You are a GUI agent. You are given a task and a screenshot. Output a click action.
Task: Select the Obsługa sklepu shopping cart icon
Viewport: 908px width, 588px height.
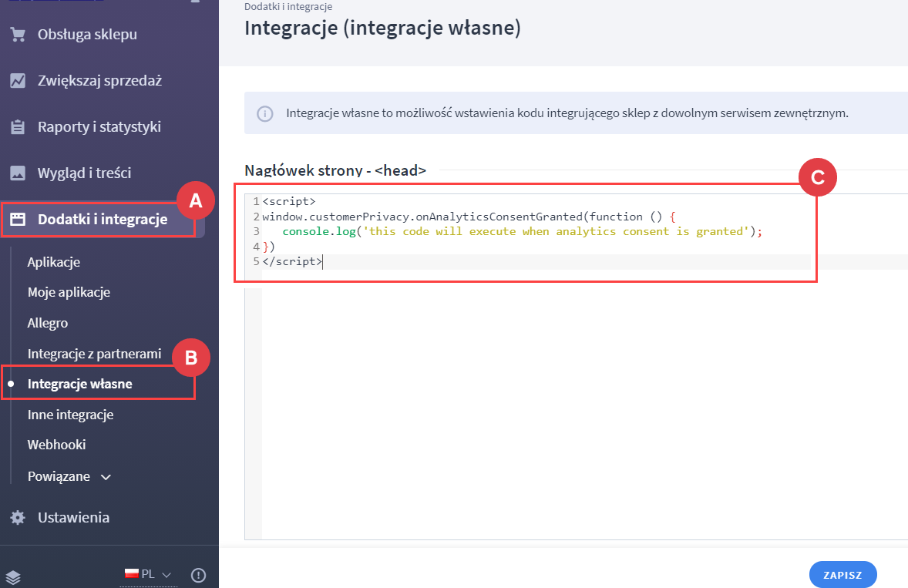[17, 35]
